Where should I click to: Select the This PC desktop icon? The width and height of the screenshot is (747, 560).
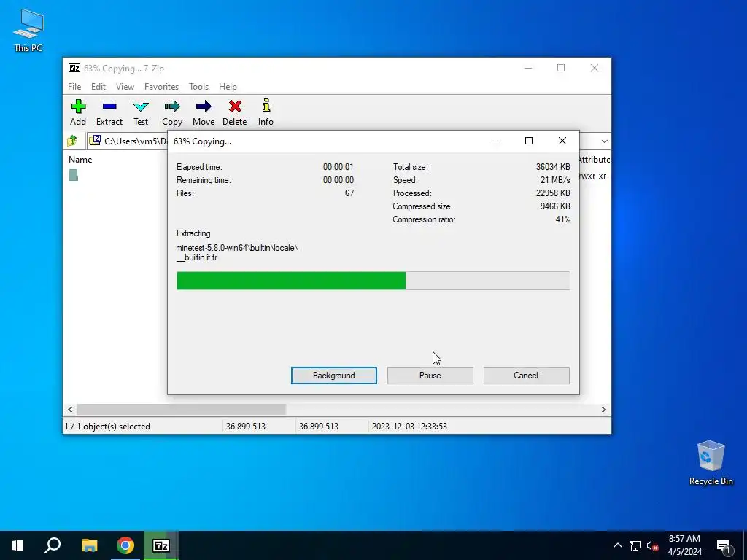(28, 31)
